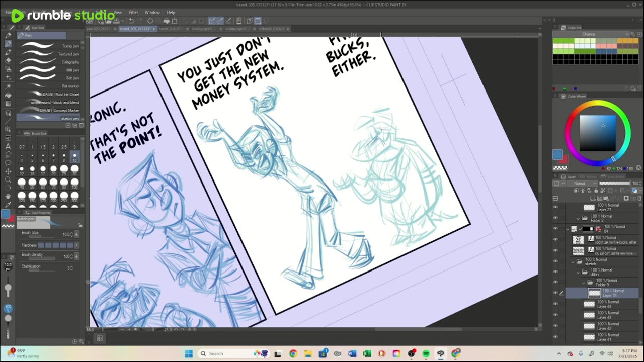Toggle visibility of Layer 43
The width and height of the screenshot is (644, 362).
tap(555, 315)
